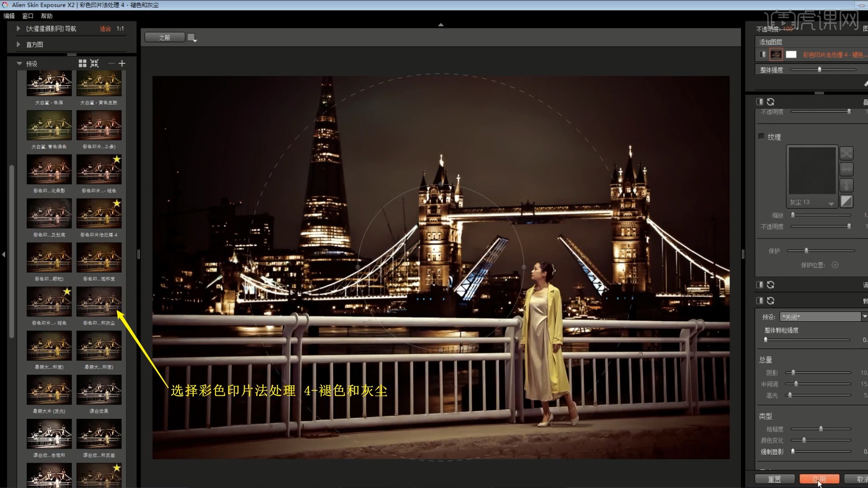Reset overlay panel with the refresh icon above the 不透明度 slider
This screenshot has width=868, height=488.
pyautogui.click(x=771, y=102)
